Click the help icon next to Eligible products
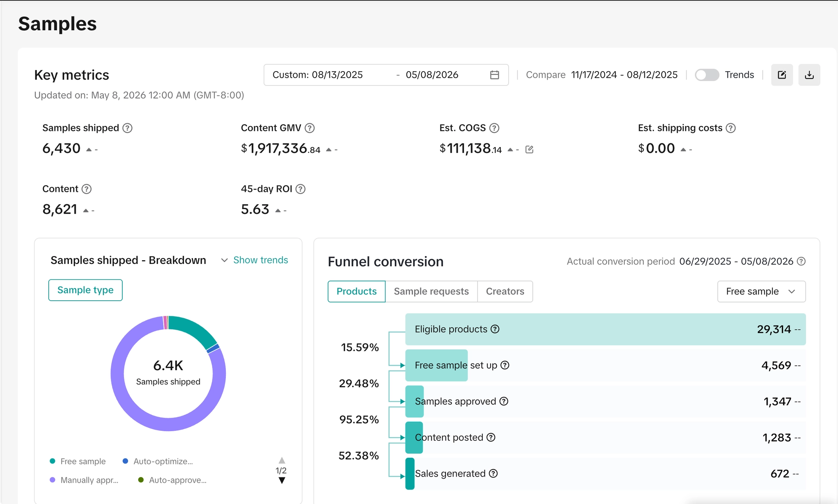This screenshot has height=504, width=838. click(495, 329)
